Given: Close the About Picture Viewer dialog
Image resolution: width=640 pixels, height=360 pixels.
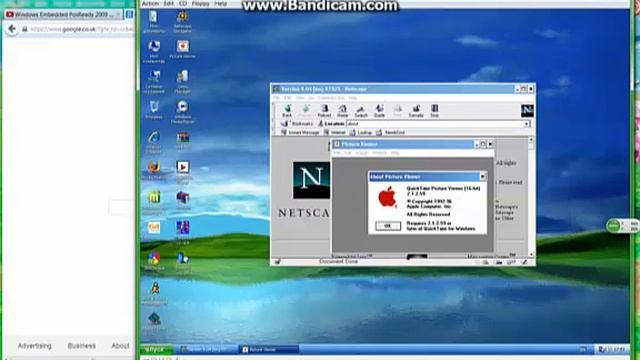Looking at the screenshot, I should [482, 177].
